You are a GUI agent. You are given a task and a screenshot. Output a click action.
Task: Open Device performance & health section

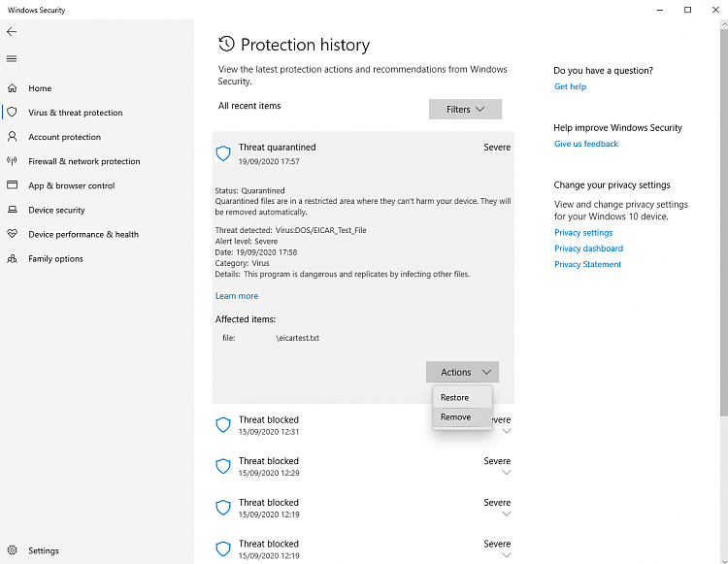click(x=83, y=234)
